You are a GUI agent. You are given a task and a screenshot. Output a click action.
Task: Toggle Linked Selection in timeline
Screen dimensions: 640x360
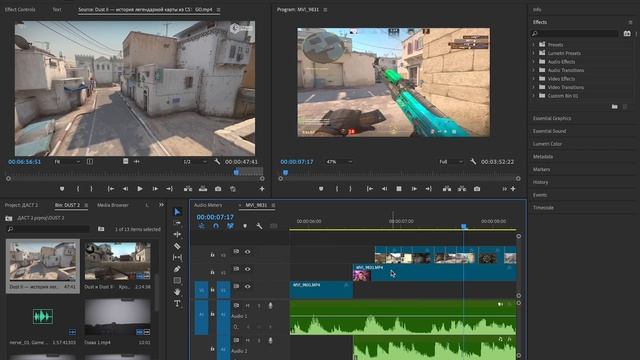click(x=230, y=226)
